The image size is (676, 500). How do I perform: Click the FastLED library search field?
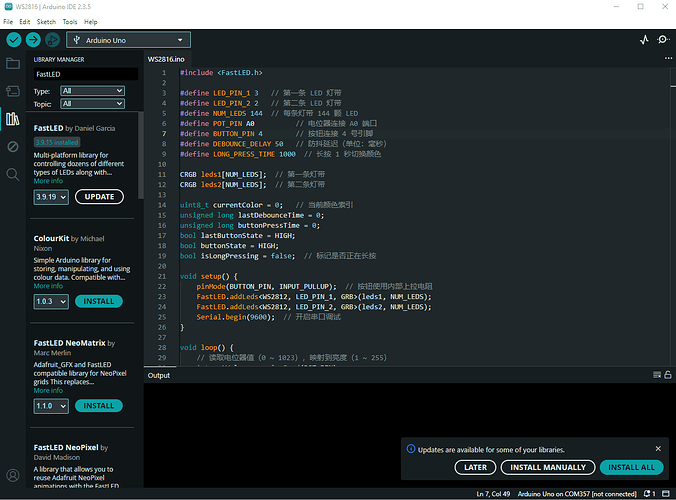[x=84, y=74]
